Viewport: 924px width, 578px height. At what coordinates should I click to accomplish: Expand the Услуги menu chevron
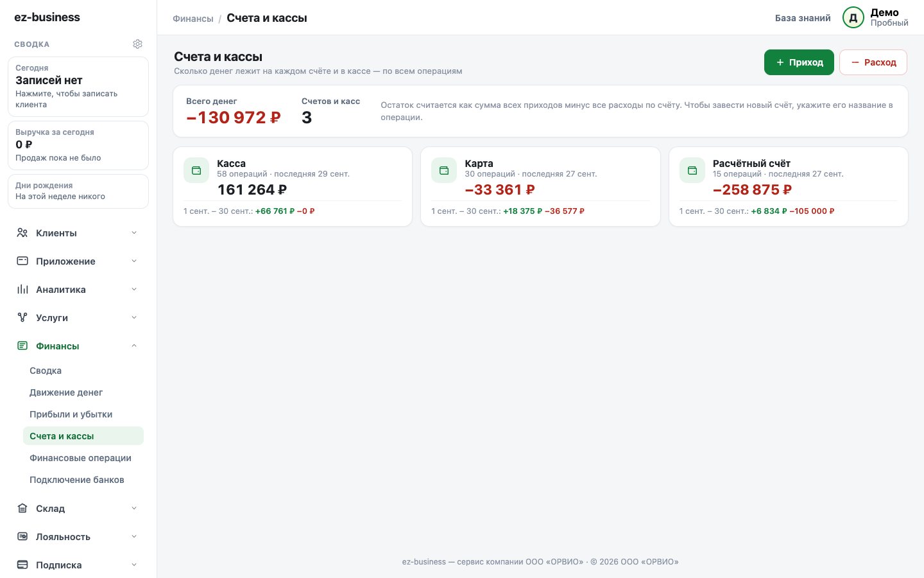click(134, 318)
